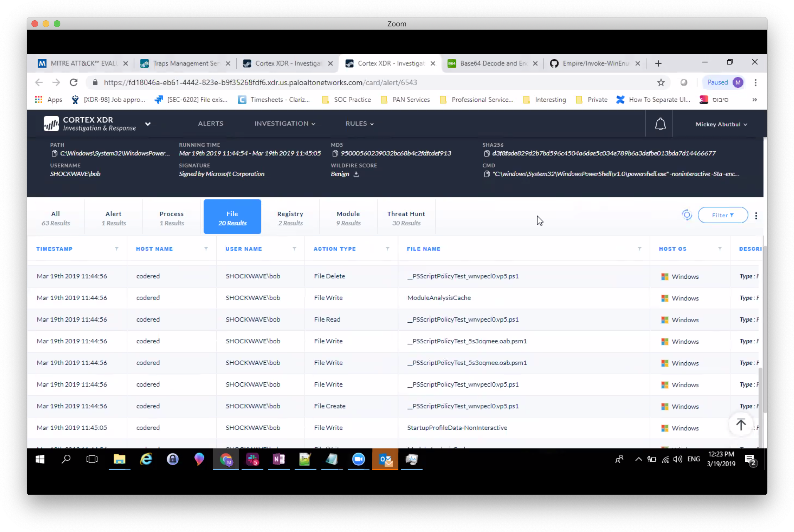Open the Mickey Abutbul user menu

(721, 125)
